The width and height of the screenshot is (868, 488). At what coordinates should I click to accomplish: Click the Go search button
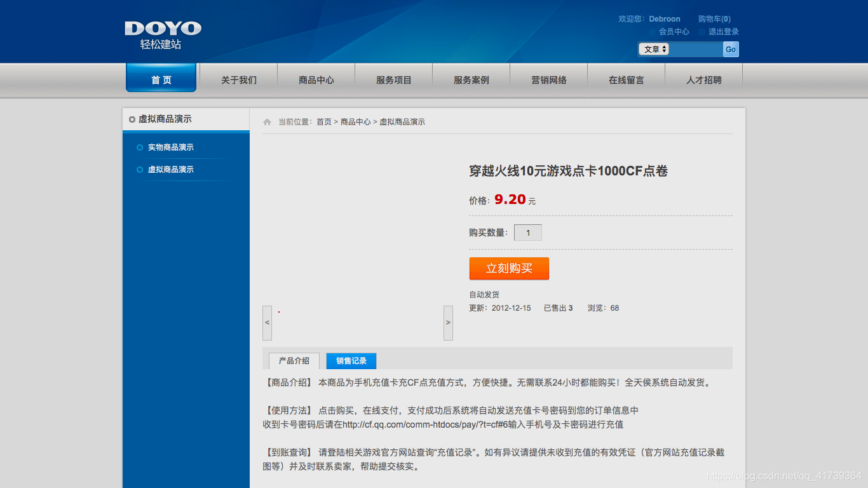pyautogui.click(x=731, y=49)
